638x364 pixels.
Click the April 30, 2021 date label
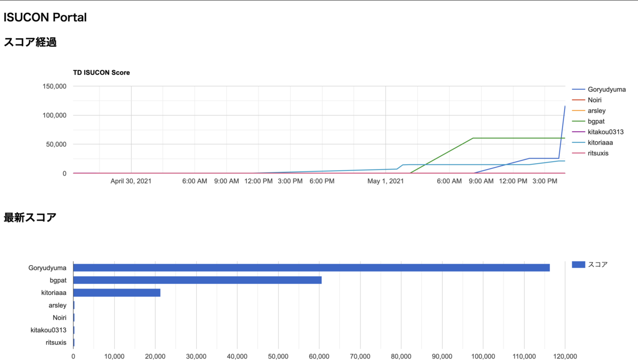click(x=131, y=182)
